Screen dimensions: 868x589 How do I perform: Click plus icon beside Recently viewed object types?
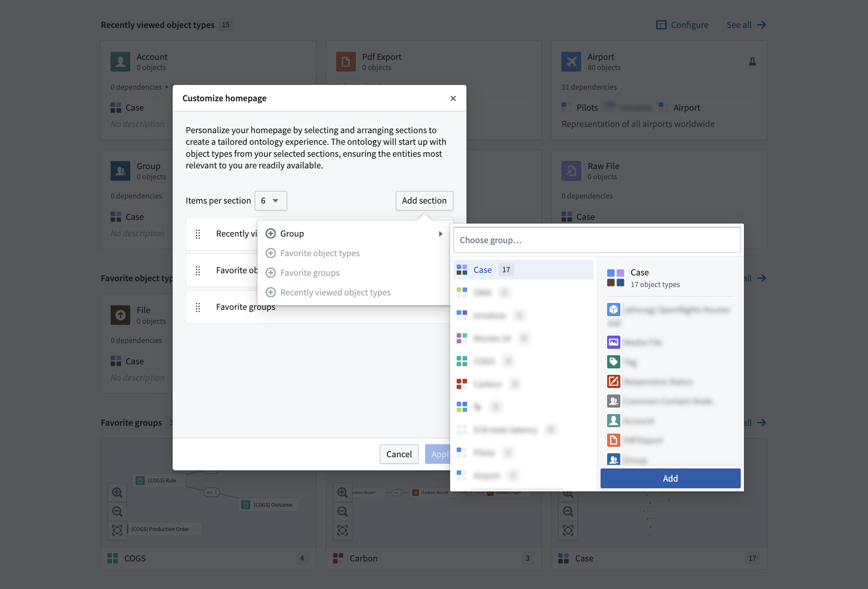pos(270,292)
